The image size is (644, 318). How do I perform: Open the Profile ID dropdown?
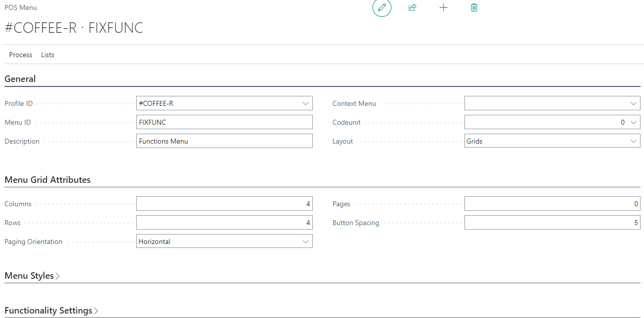click(x=305, y=103)
